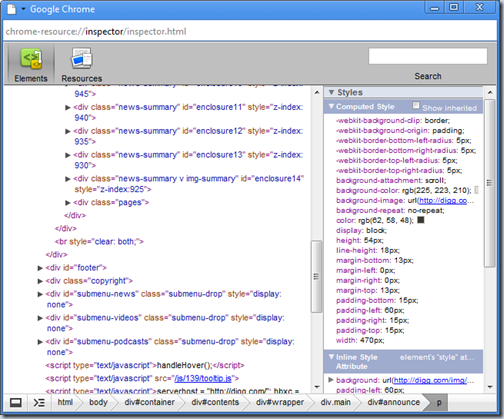Image resolution: width=504 pixels, height=419 pixels.
Task: Click the dock-to-window icon in status bar
Action: [x=15, y=403]
